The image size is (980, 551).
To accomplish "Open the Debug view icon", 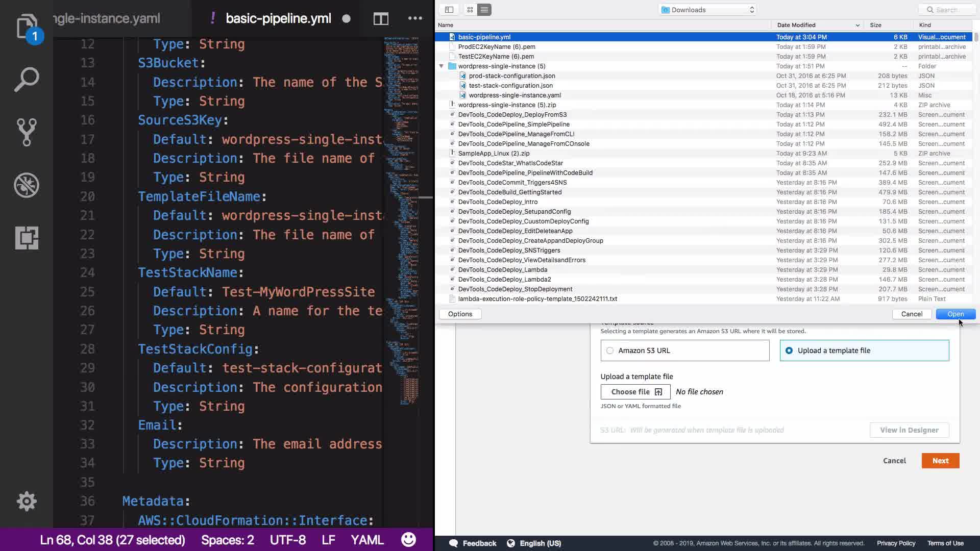I will (x=27, y=185).
